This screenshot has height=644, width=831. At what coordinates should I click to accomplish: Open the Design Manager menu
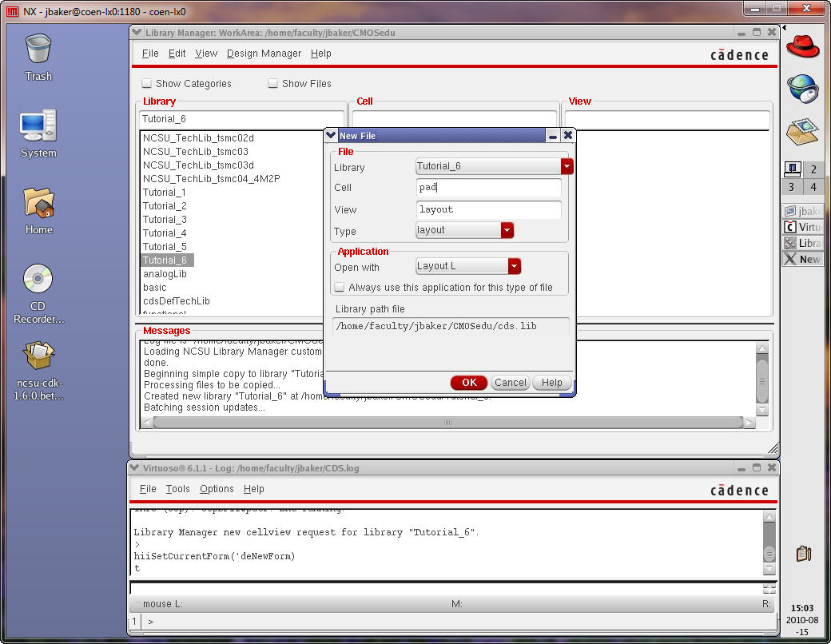click(x=264, y=54)
